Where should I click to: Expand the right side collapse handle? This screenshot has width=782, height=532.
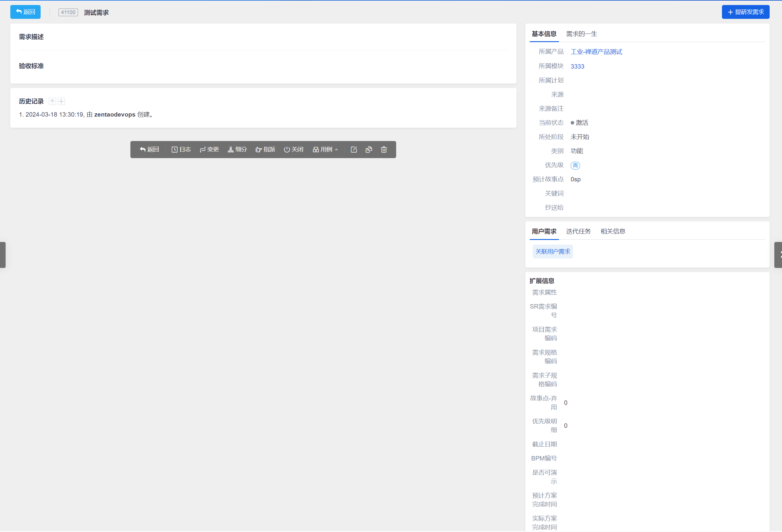[x=778, y=255]
